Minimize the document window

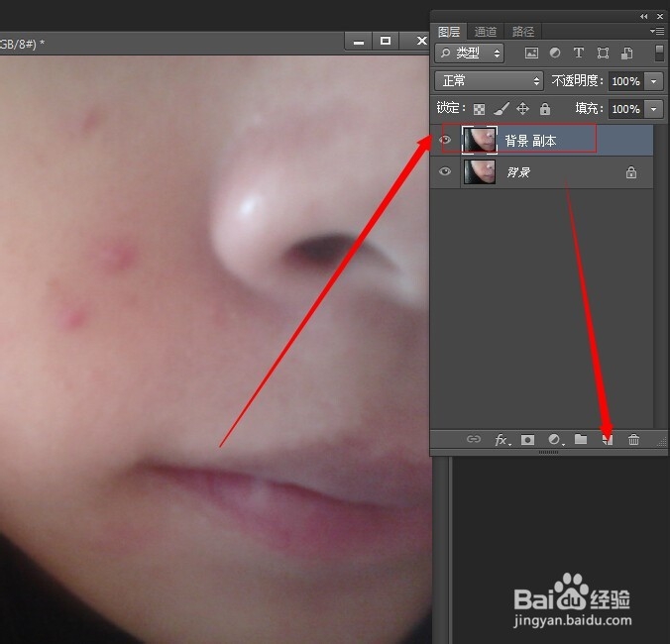pyautogui.click(x=359, y=42)
